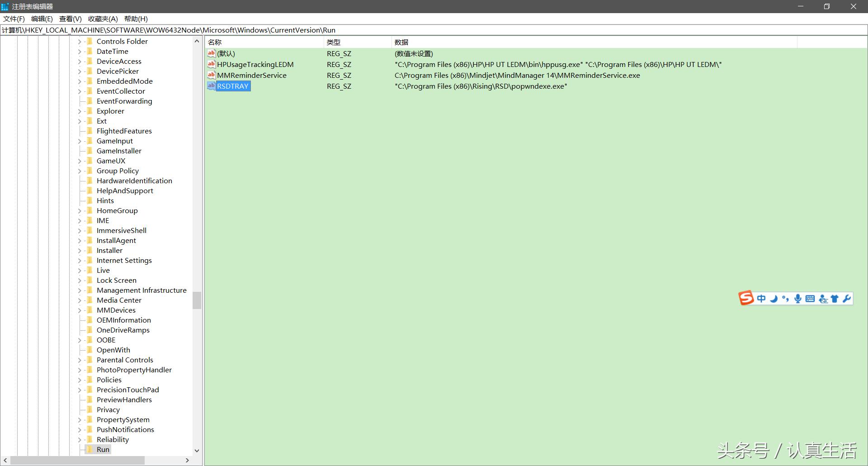Click the string icon next to RSDTRAY
This screenshot has width=868, height=466.
coord(211,86)
